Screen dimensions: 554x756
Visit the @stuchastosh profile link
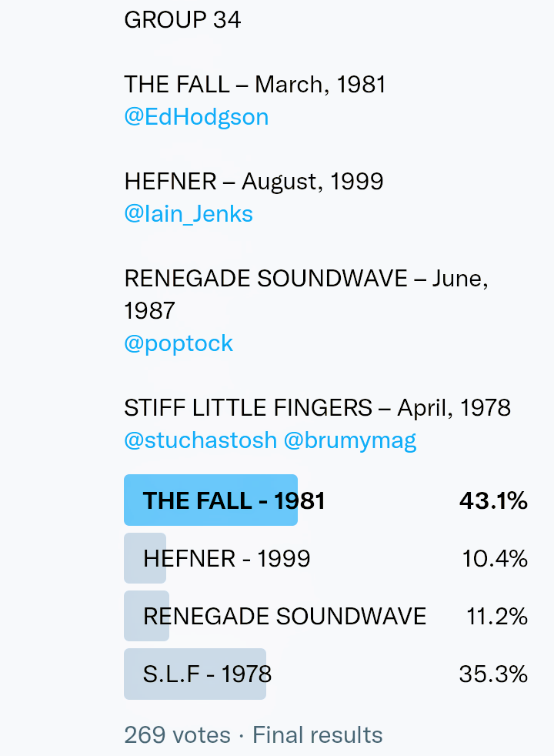point(200,440)
